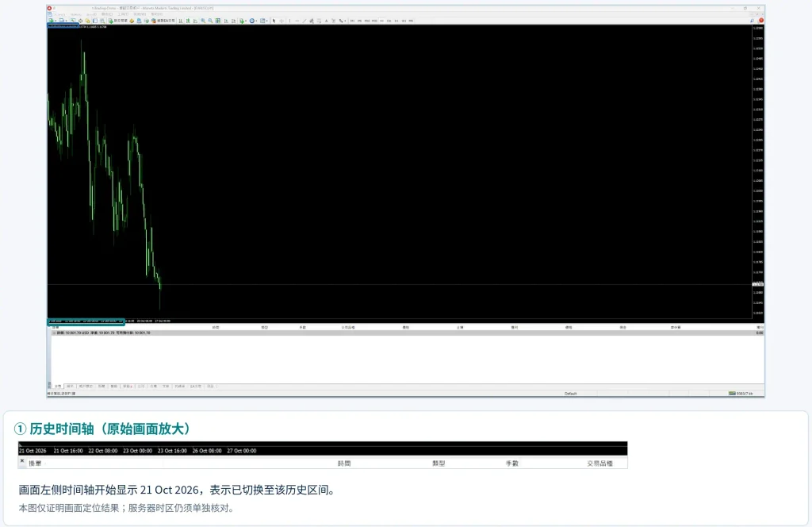This screenshot has width=812, height=527.
Task: Switch to M5 timeframe
Action: click(359, 21)
